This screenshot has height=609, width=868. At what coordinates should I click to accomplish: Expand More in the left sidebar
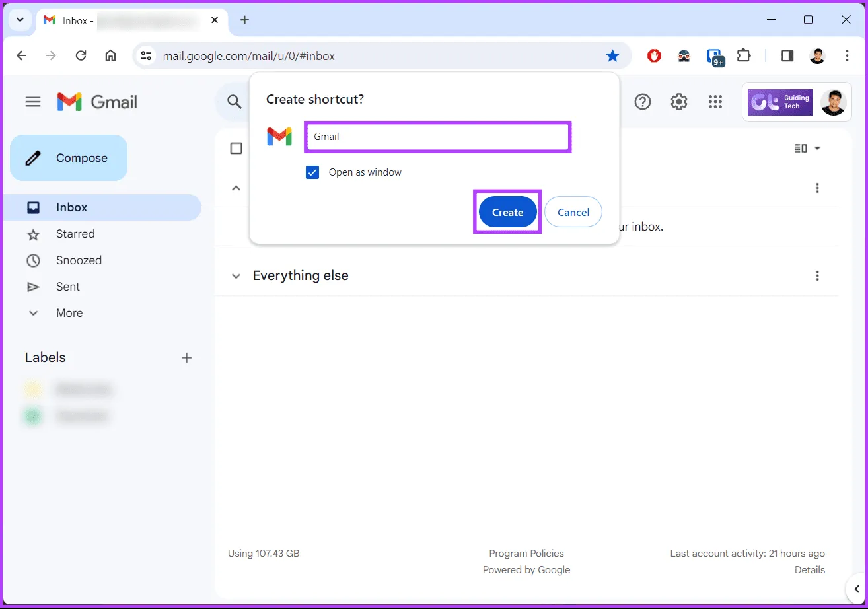tap(69, 313)
